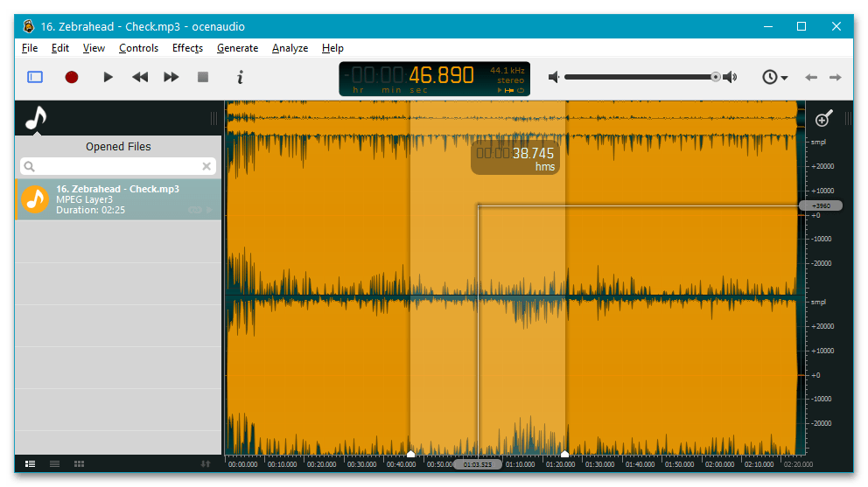Screen dimensions: 868x487
Task: Click 01:30.000 on the time ruler
Action: tap(600, 464)
